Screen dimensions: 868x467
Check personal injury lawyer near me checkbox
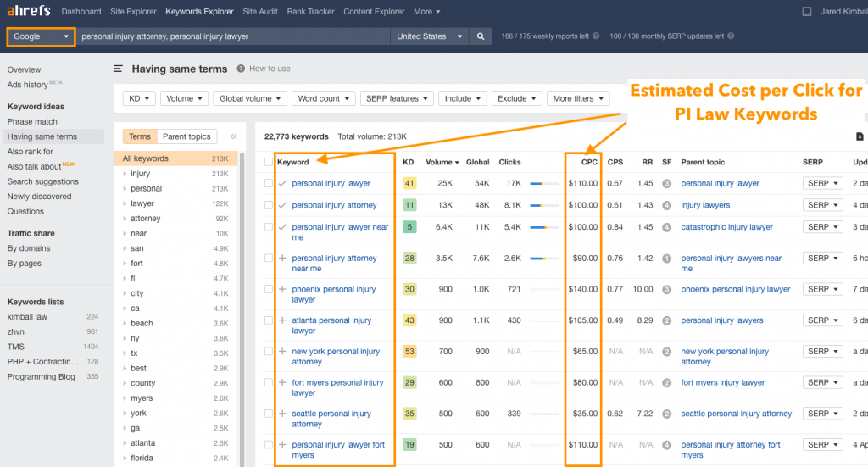pyautogui.click(x=269, y=227)
